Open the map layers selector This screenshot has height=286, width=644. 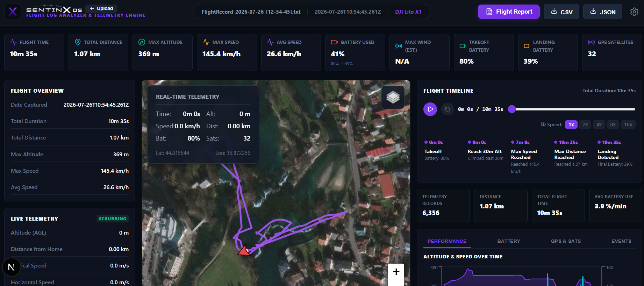[x=393, y=97]
